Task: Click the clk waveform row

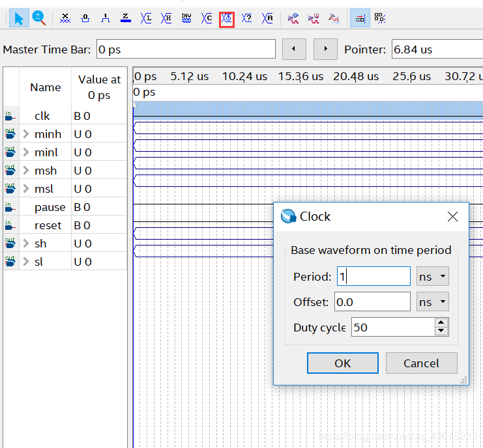Action: (x=308, y=111)
